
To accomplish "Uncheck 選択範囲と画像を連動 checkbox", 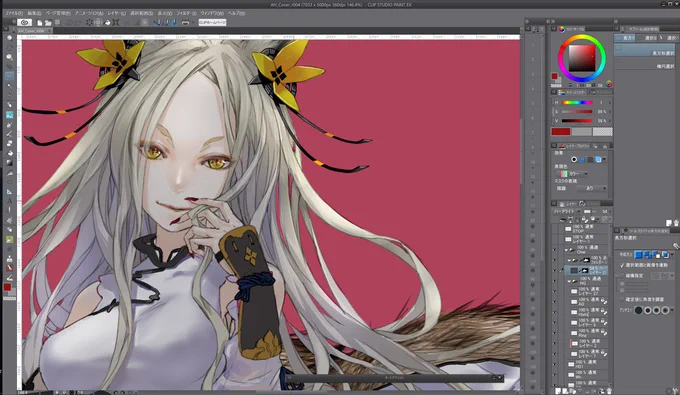I will pos(621,265).
